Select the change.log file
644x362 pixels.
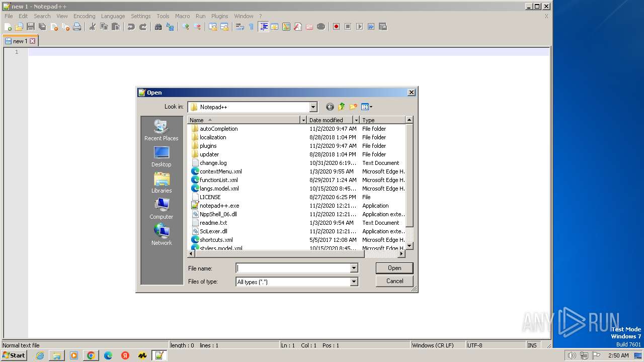pos(213,163)
